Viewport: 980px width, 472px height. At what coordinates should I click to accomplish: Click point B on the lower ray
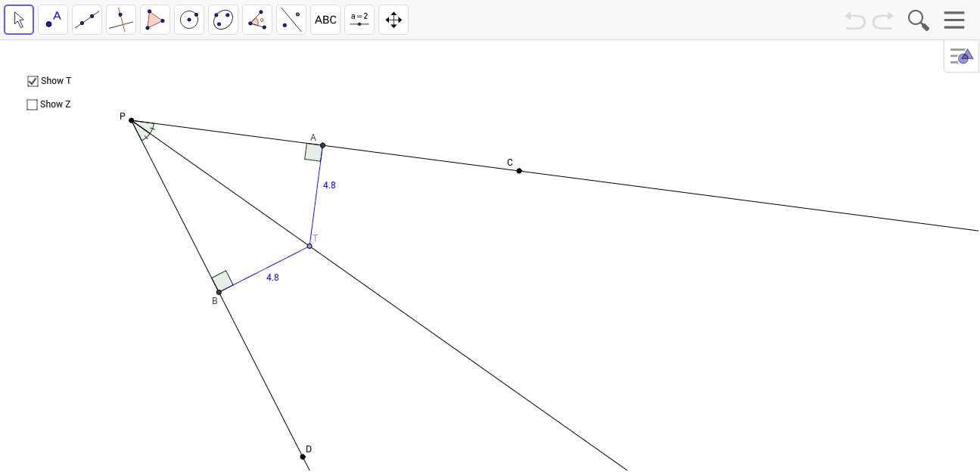(x=219, y=292)
